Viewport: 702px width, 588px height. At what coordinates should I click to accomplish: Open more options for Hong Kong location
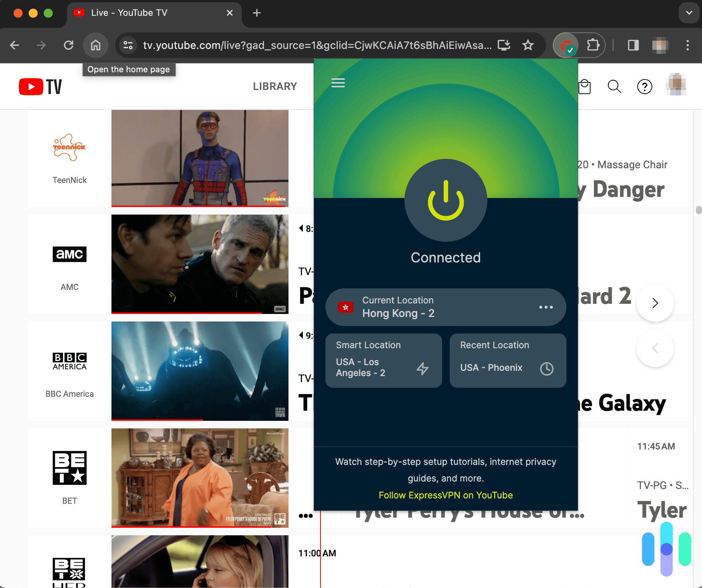coord(546,307)
